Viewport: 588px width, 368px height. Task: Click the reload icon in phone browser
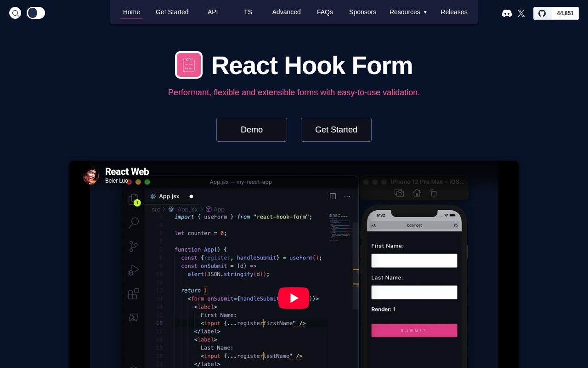pos(456,225)
